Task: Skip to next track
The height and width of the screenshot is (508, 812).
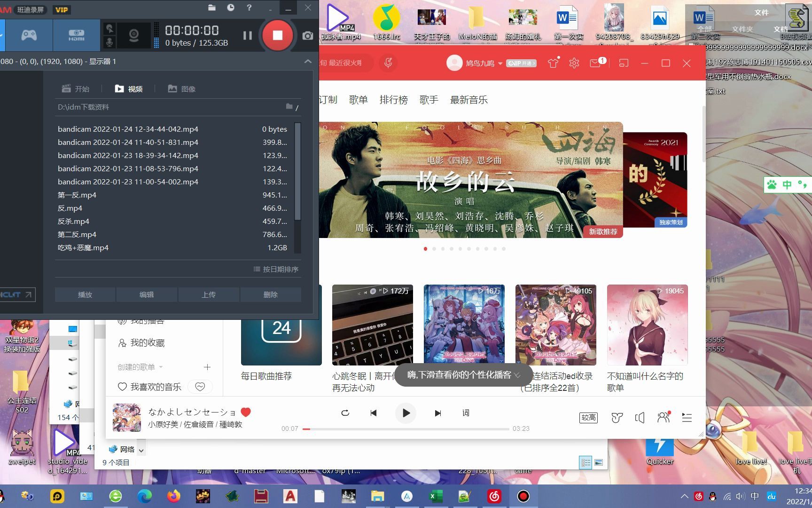Action: tap(437, 413)
